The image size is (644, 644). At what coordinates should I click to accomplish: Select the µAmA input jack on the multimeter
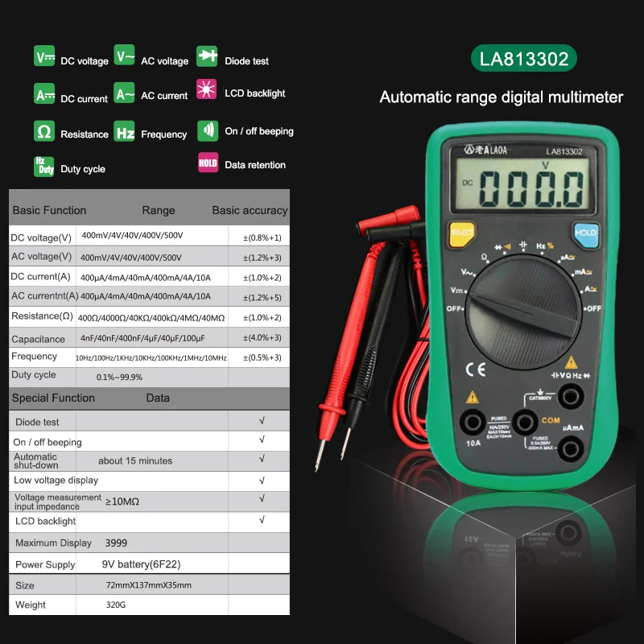[571, 449]
